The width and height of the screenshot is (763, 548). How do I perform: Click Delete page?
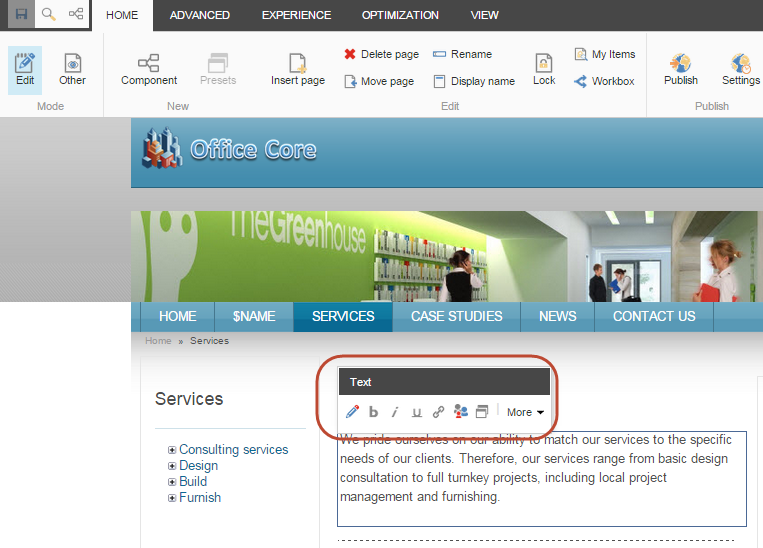click(x=382, y=54)
